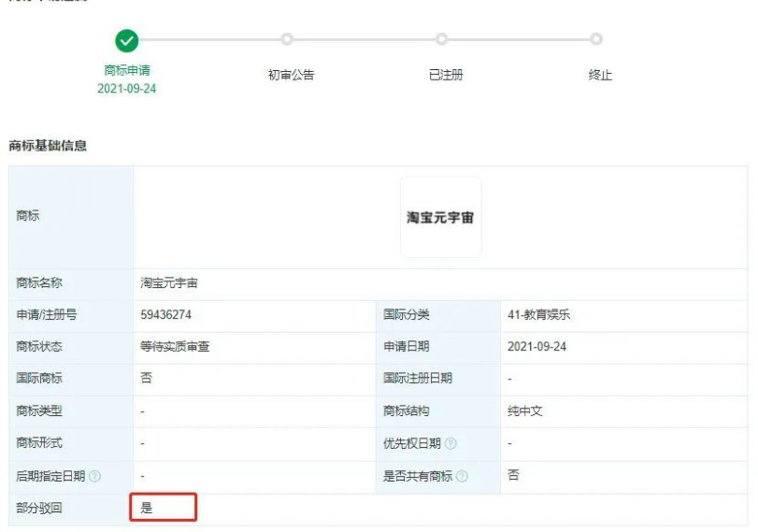The height and width of the screenshot is (532, 758).
Task: Click the 是否共有商标 value 否
Action: coord(513,475)
